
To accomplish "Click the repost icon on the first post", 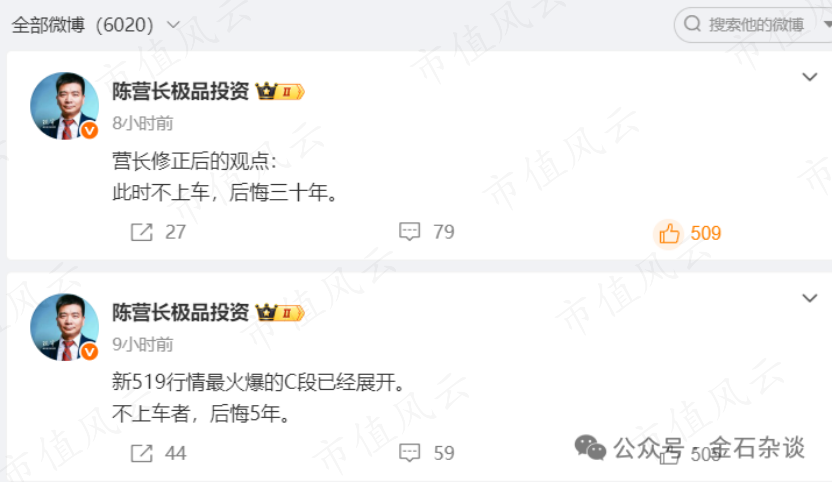I will tap(142, 233).
